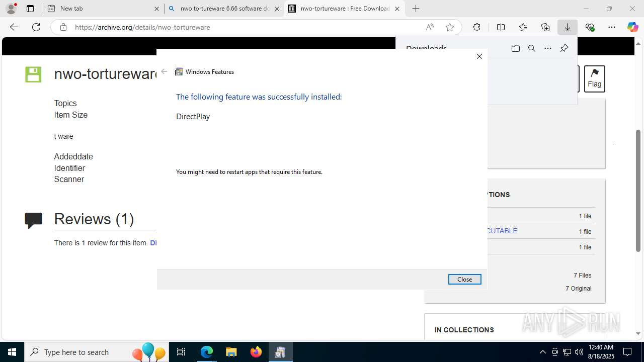The height and width of the screenshot is (362, 644).
Task: View site information lock icon
Action: [63, 27]
